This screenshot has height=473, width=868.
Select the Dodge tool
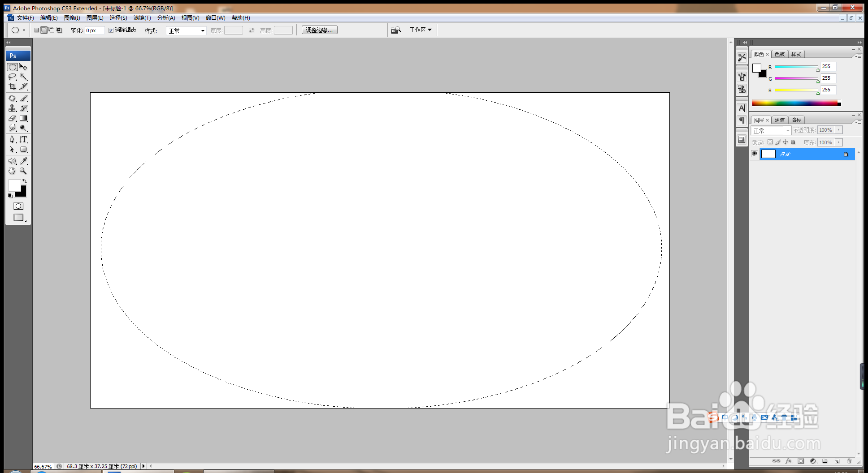click(24, 128)
